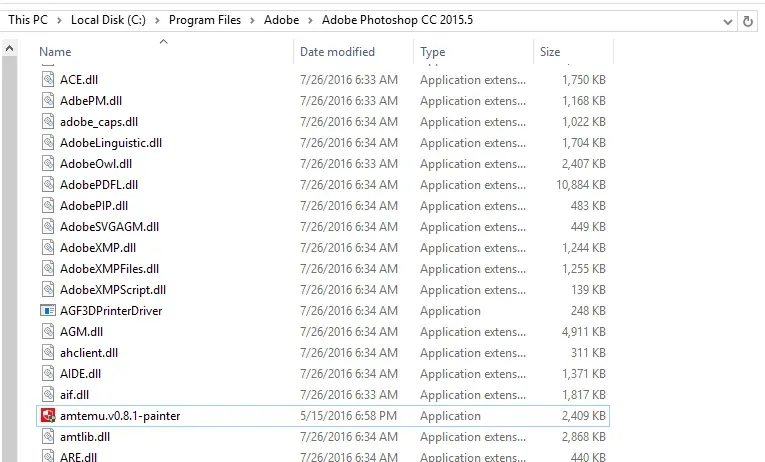This screenshot has width=765, height=462.
Task: Select aif.dll file name
Action: (75, 394)
